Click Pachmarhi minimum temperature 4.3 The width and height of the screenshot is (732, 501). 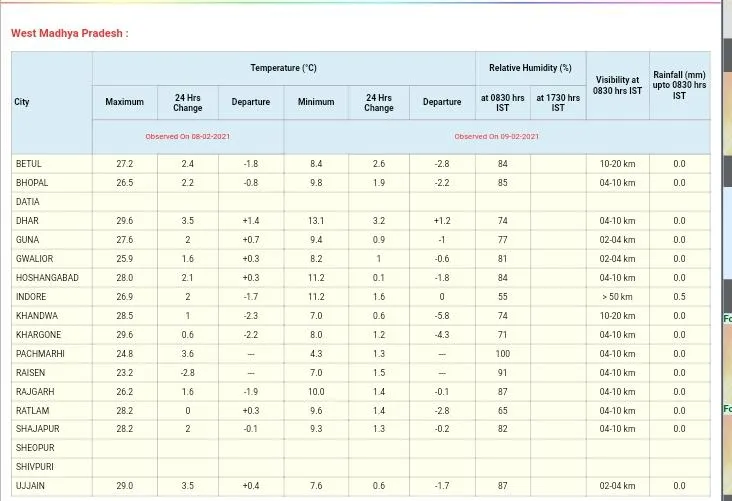tap(316, 354)
